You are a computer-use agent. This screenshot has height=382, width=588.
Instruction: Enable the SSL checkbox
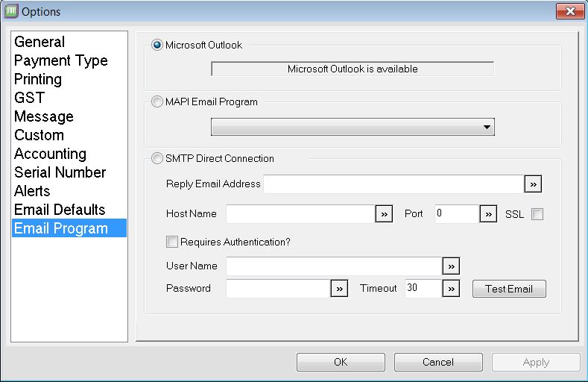(537, 214)
